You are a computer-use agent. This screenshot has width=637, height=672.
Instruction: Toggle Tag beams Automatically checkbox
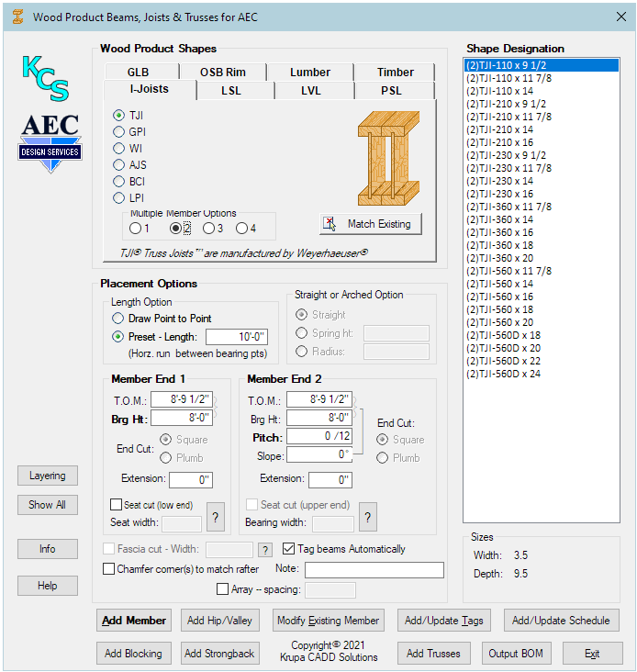tap(289, 549)
